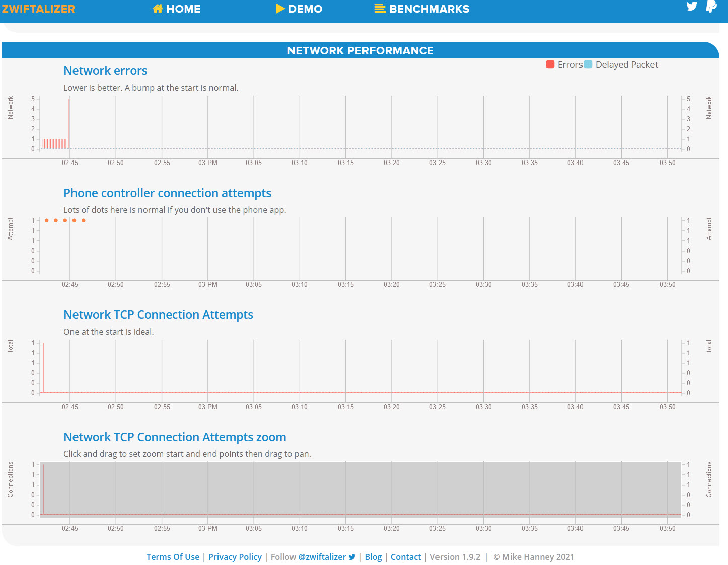
Task: Select the HOME text in navigation bar
Action: (183, 9)
